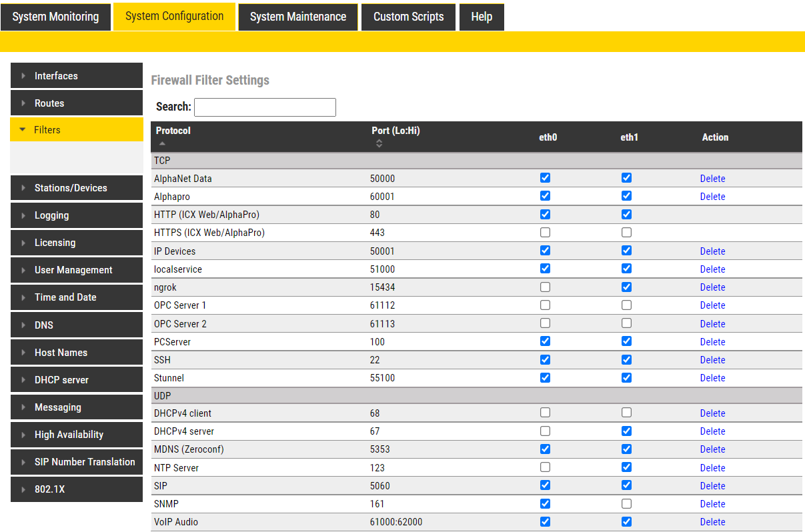Expand the Interfaces sidebar section

tap(77, 76)
